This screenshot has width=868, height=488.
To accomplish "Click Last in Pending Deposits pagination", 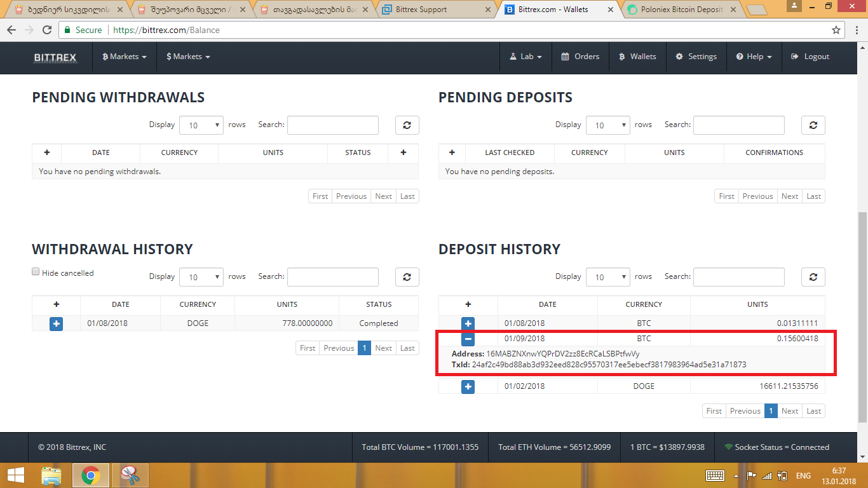I will 813,196.
